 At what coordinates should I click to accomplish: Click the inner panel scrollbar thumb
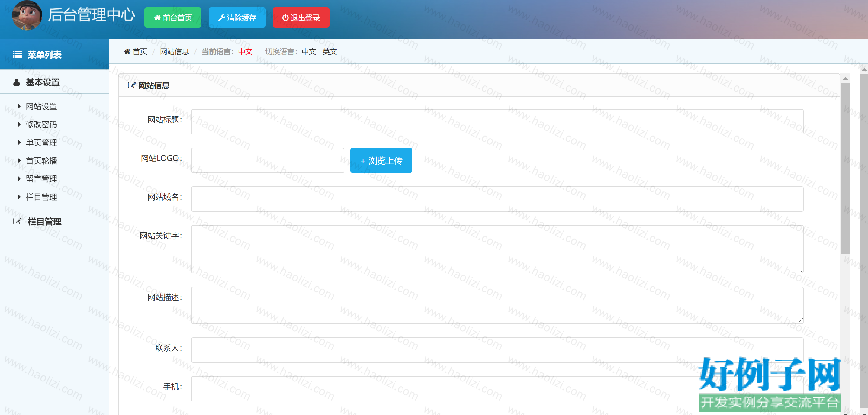[845, 169]
